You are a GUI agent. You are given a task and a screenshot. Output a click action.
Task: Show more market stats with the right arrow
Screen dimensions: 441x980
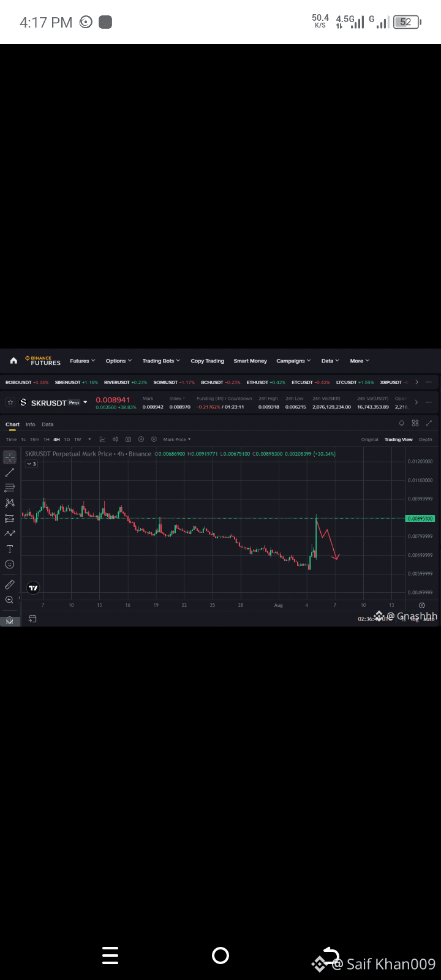[x=417, y=402]
